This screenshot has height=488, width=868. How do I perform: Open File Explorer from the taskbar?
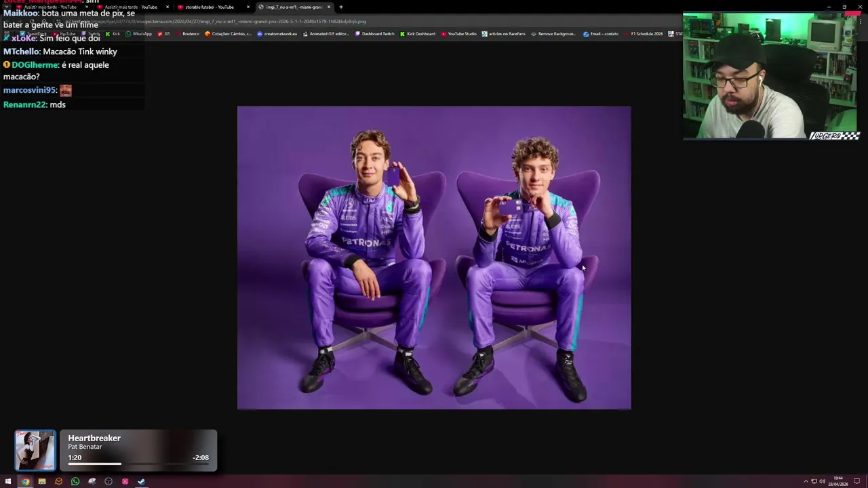[x=42, y=481]
